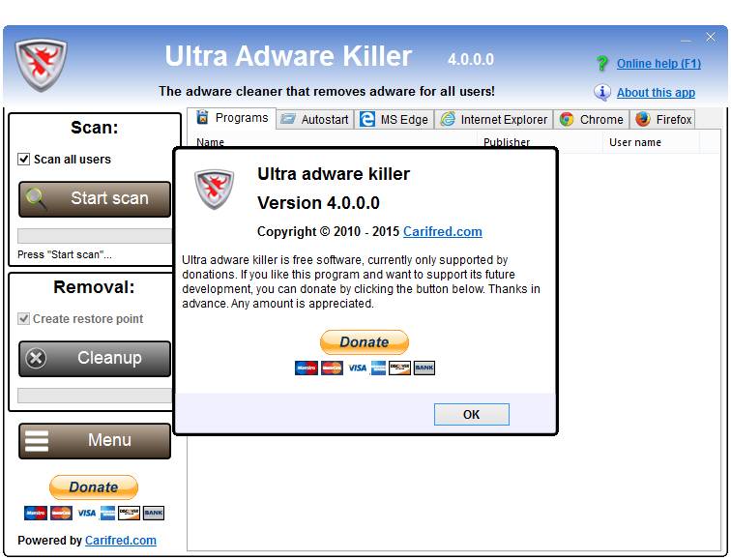The width and height of the screenshot is (731, 560).
Task: Click the Donate button in the dialog
Action: pyautogui.click(x=365, y=342)
